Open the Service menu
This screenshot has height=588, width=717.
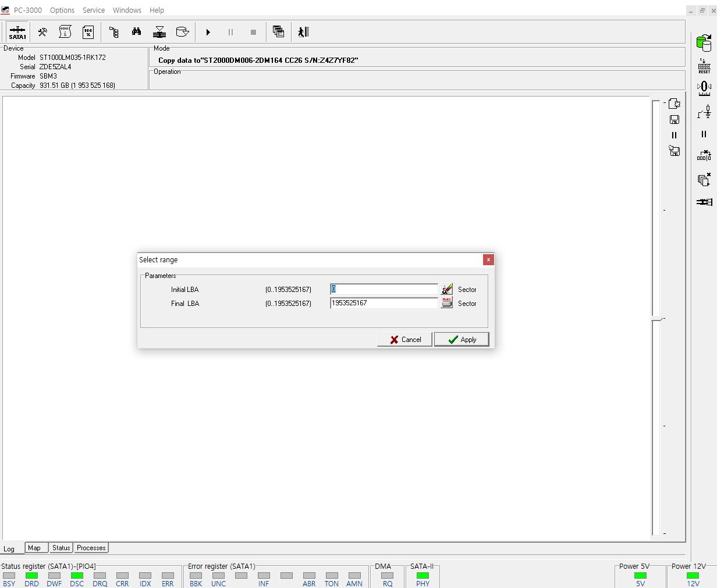pos(94,10)
